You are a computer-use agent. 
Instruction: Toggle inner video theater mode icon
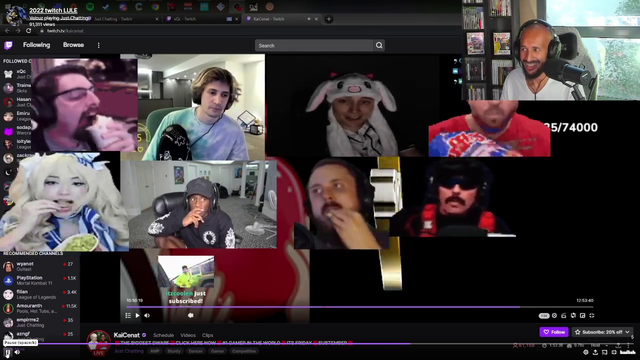(x=582, y=316)
